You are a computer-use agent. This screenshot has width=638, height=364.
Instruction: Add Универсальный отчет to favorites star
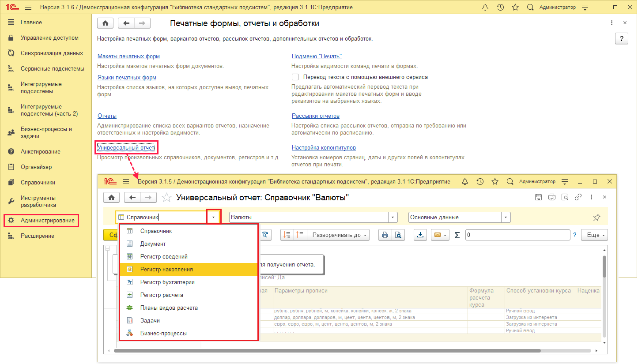click(166, 198)
